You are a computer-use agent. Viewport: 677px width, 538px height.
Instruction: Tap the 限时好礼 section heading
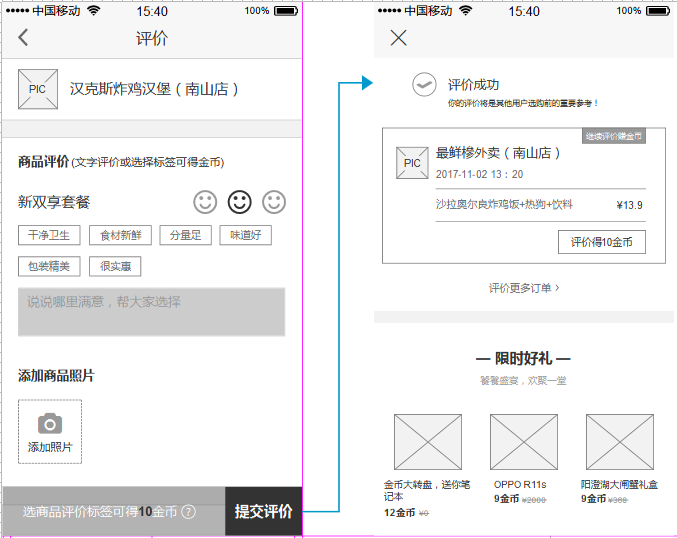tap(523, 358)
